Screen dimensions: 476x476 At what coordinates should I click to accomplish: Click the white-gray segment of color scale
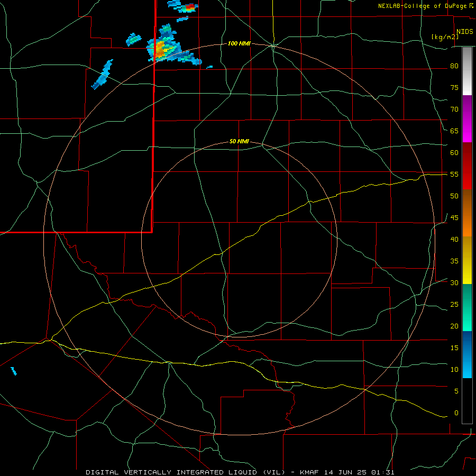click(x=467, y=71)
